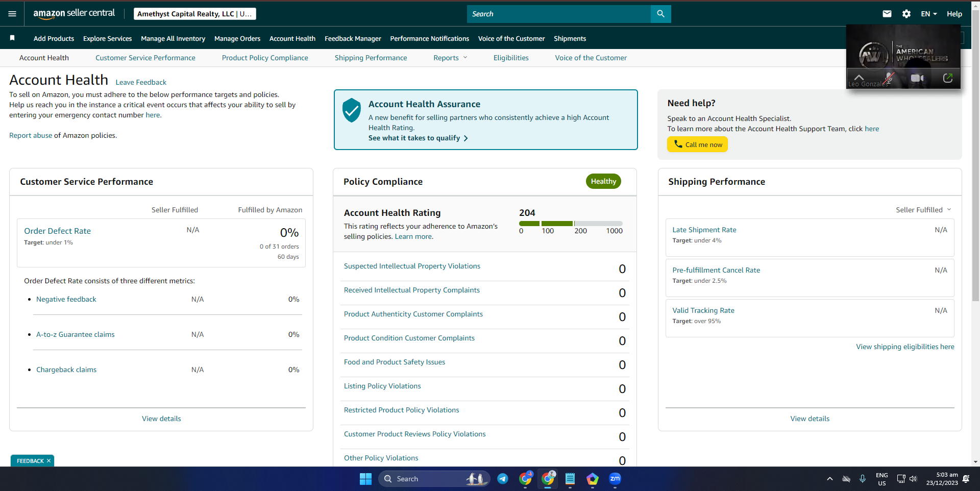Open A-to-z Guarantee claims link
This screenshot has height=491, width=980.
tap(76, 334)
